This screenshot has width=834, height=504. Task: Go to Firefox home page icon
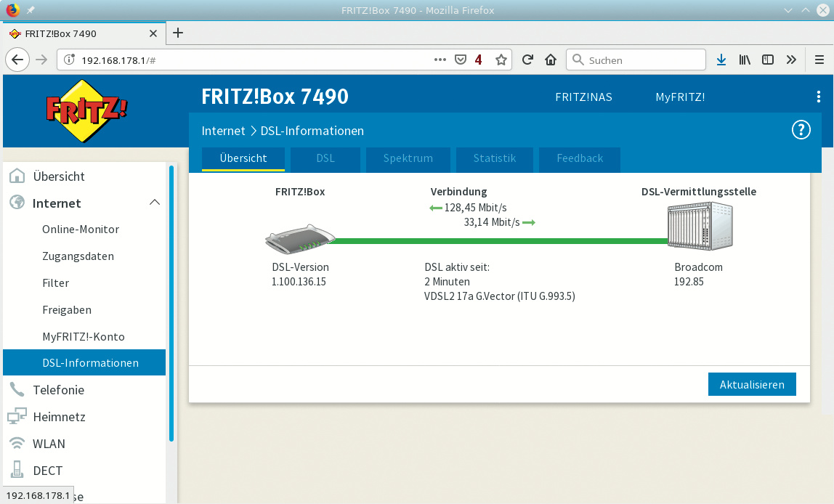click(551, 60)
